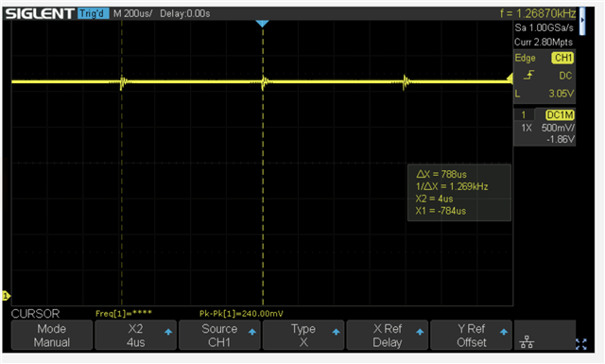Click the CH1 trigger source badge
This screenshot has width=605, height=364.
point(563,58)
